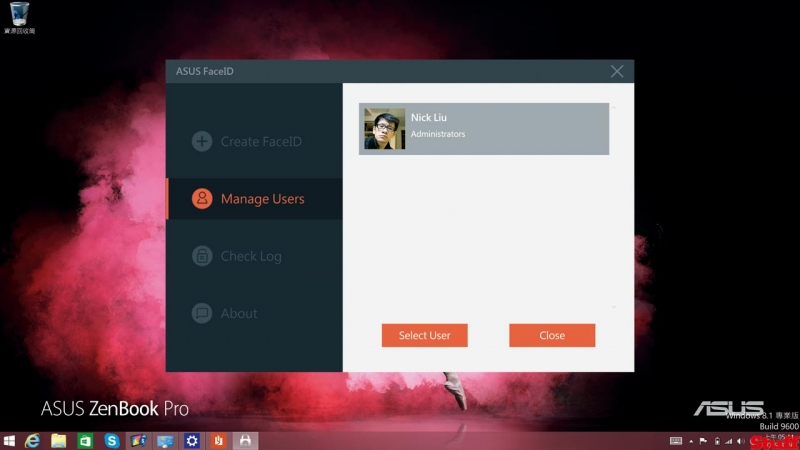Click the Check Log lock icon
800x450 pixels.
(x=202, y=256)
